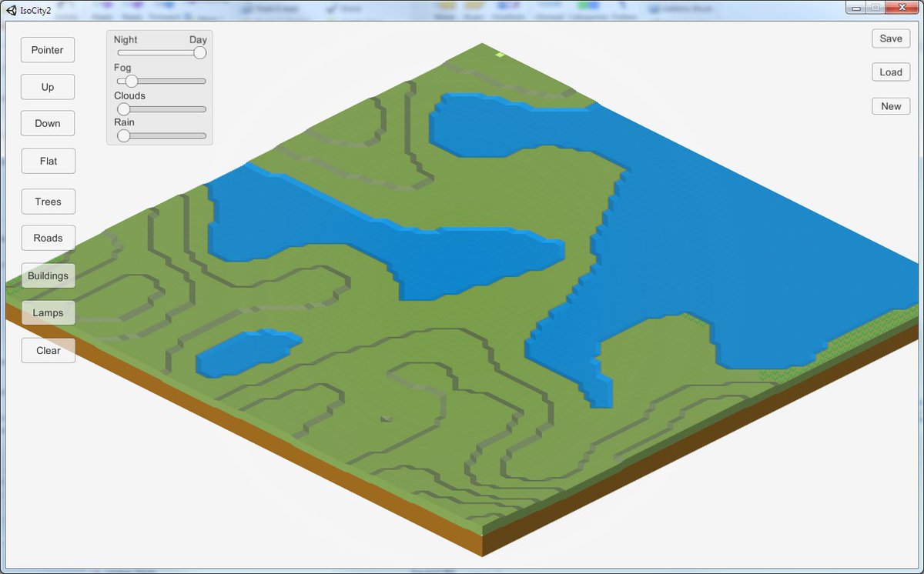Start a New map
The image size is (924, 574).
coord(891,105)
